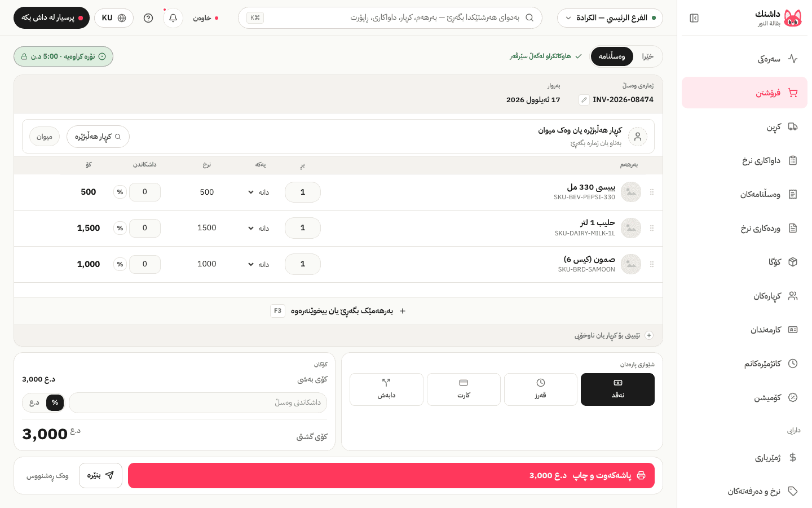Open the notifications bell
Viewport: 812px width, 508px height.
point(173,18)
